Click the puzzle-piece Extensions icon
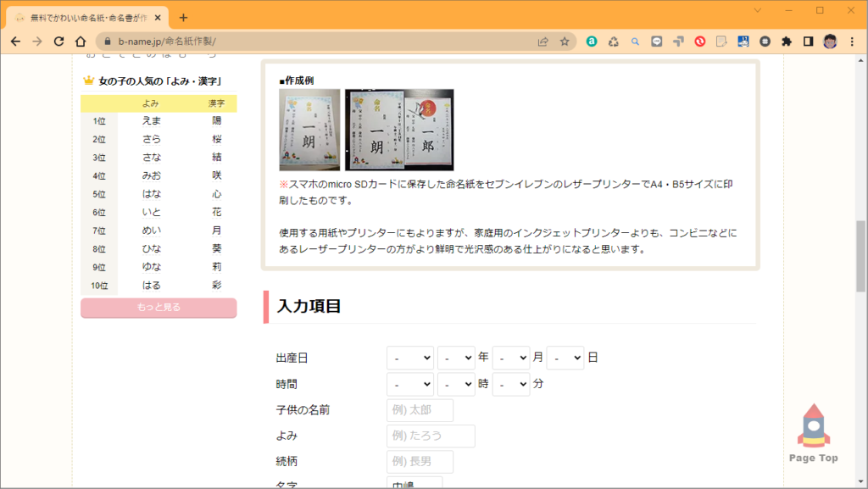The height and width of the screenshot is (489, 868). pos(786,41)
